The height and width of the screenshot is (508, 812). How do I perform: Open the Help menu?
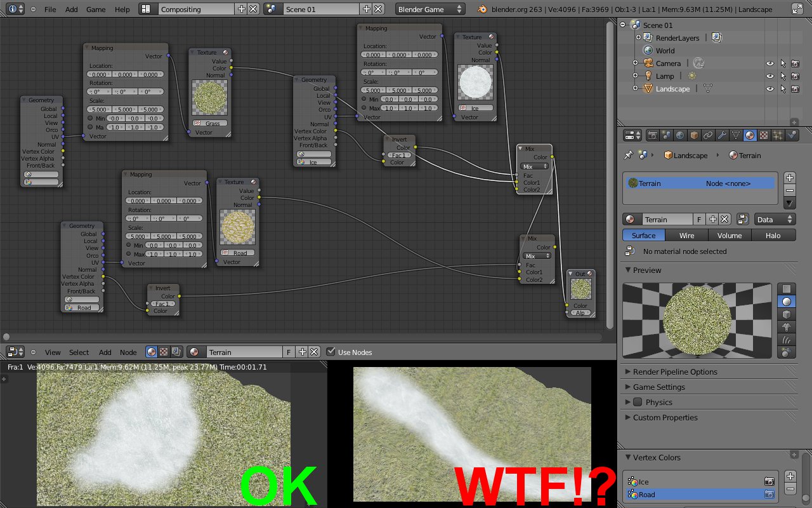(x=122, y=10)
